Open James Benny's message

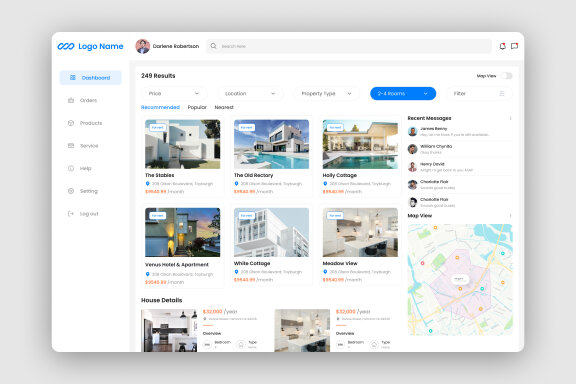click(460, 132)
